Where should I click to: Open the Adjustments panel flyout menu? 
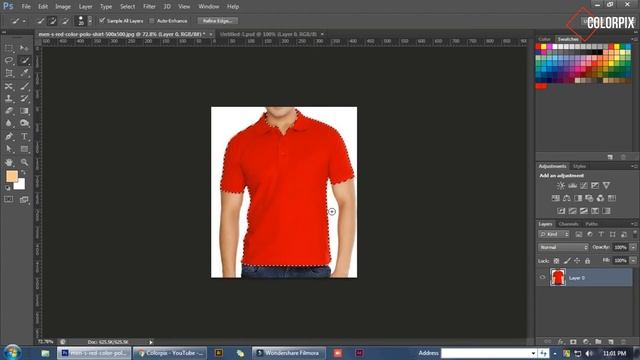[x=634, y=166]
